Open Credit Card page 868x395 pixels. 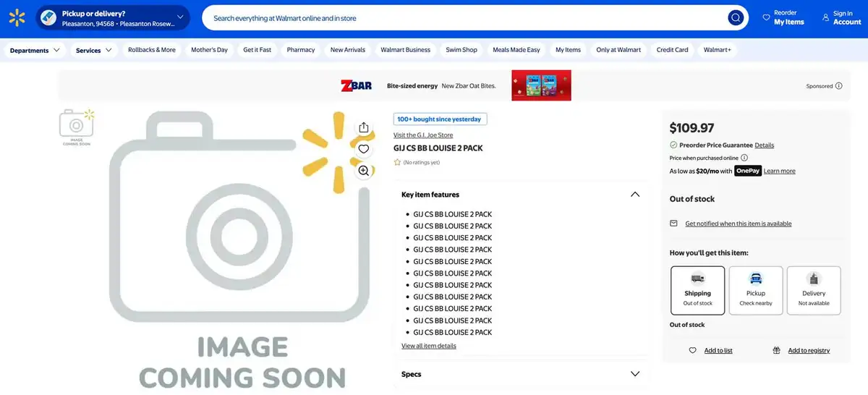point(672,50)
